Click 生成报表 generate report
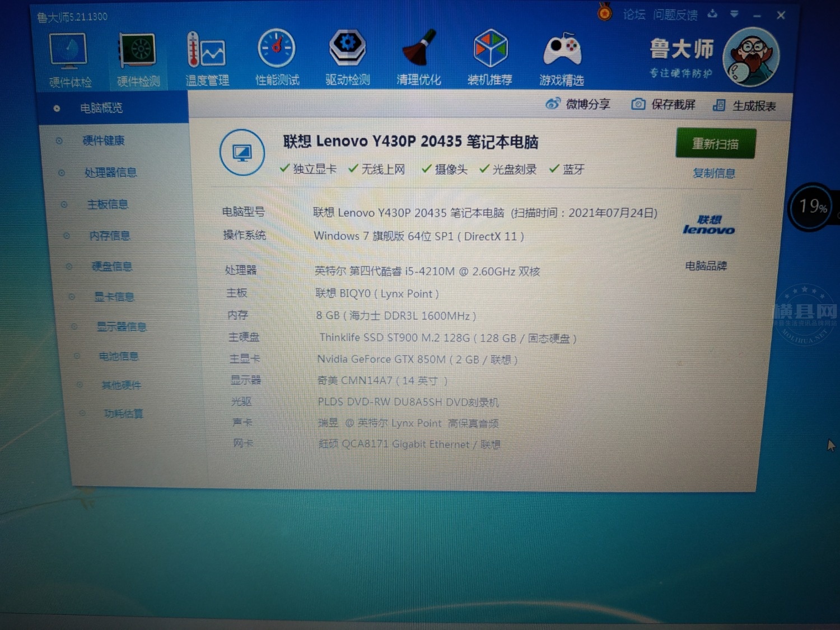Screen dimensions: 840x630 click(744, 106)
